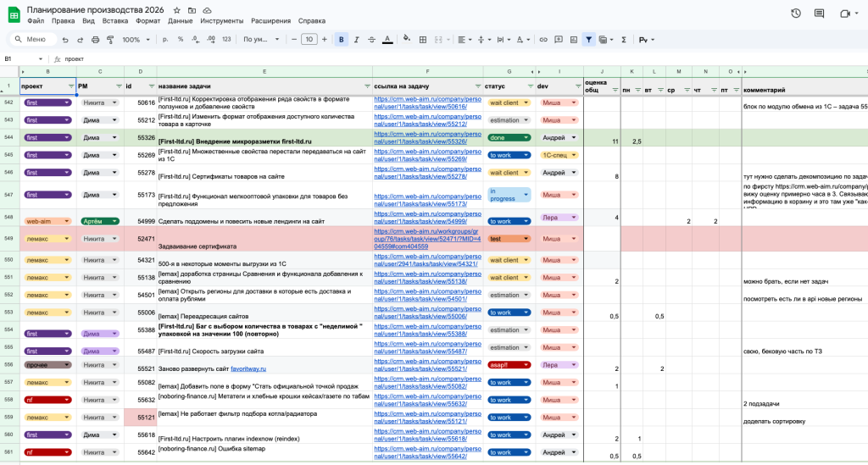Open the functions sigma menu
868x465 pixels.
(x=624, y=40)
